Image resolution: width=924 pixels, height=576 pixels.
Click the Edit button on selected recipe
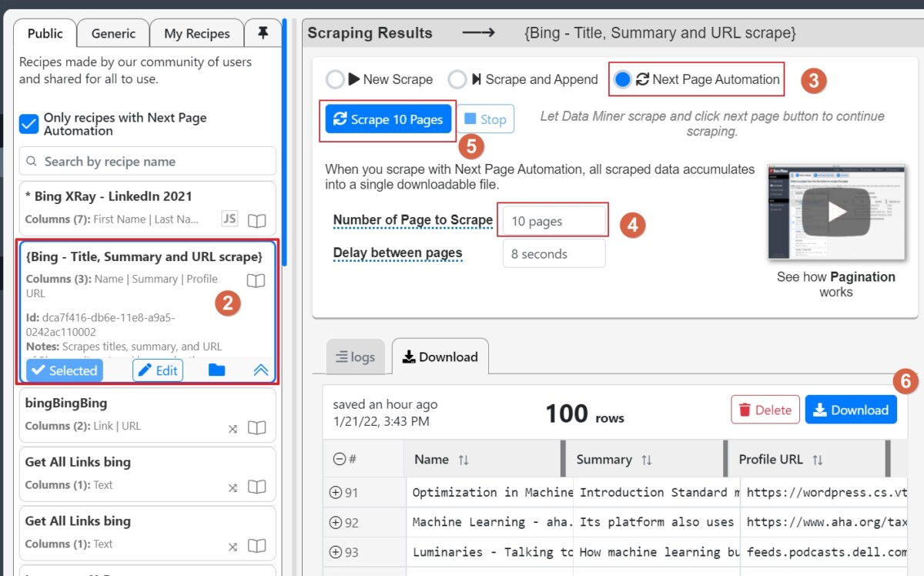tap(158, 370)
